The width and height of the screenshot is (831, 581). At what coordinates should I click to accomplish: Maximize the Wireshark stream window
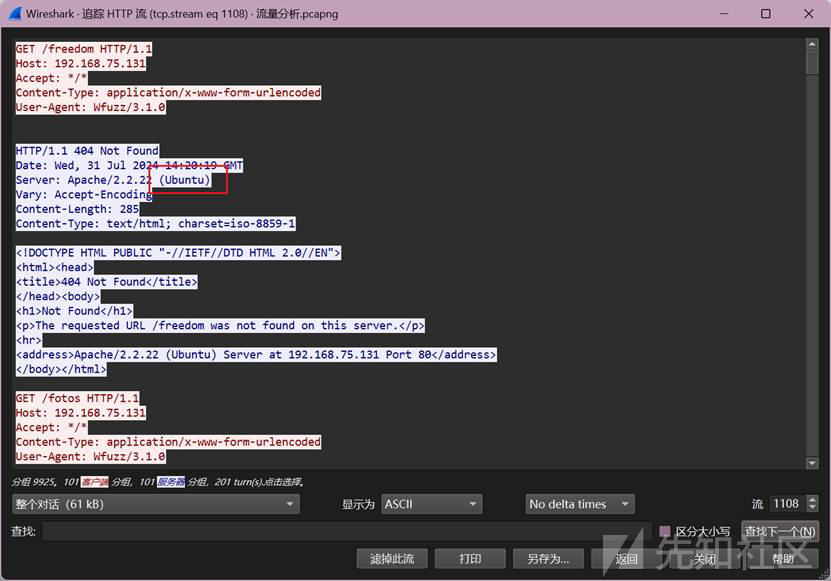(x=766, y=13)
